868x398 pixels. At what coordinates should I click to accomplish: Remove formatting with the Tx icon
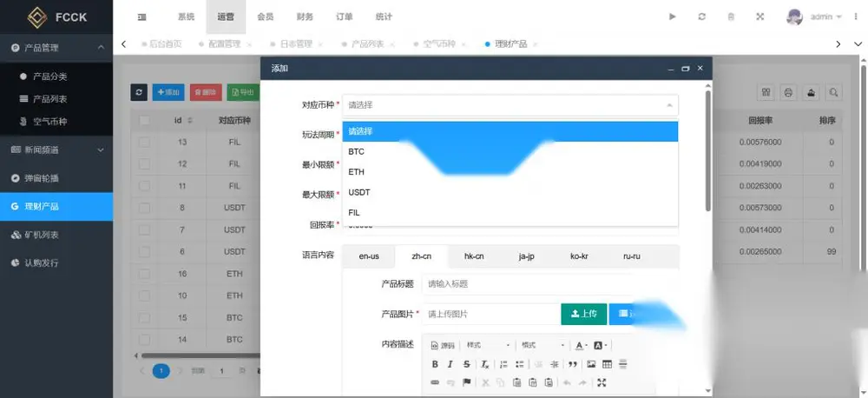(x=484, y=364)
